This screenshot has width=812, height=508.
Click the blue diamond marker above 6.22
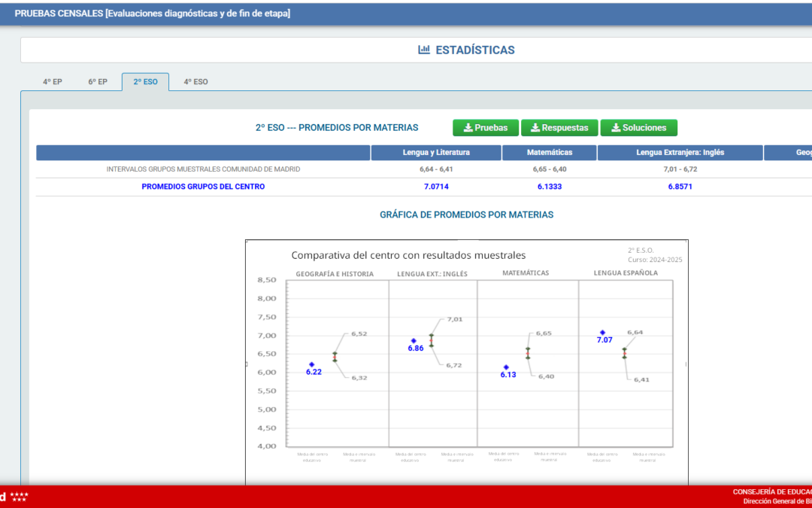[312, 364]
